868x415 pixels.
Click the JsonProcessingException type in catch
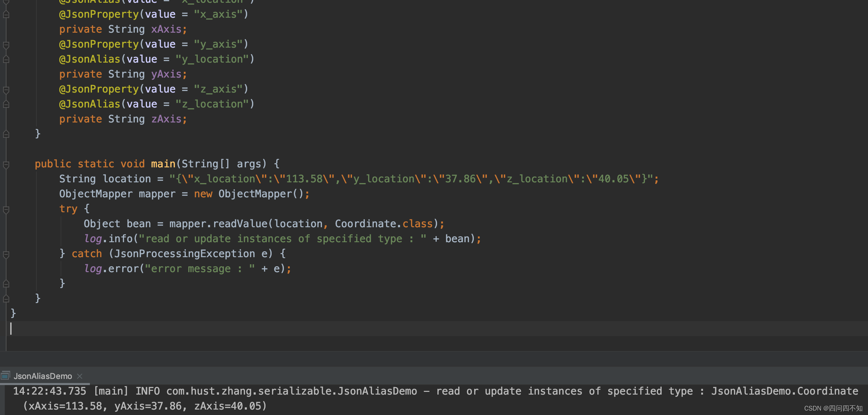click(x=184, y=254)
